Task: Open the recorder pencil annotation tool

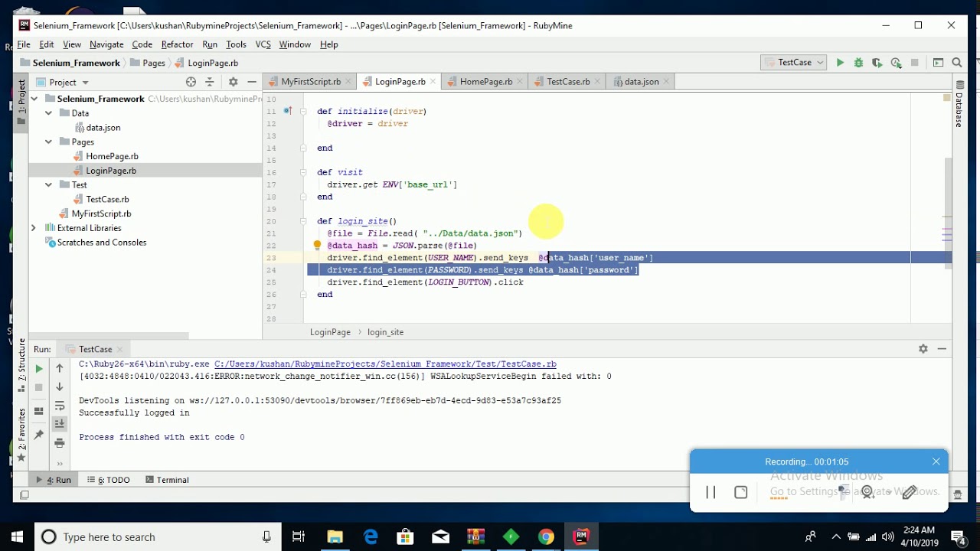Action: (910, 492)
